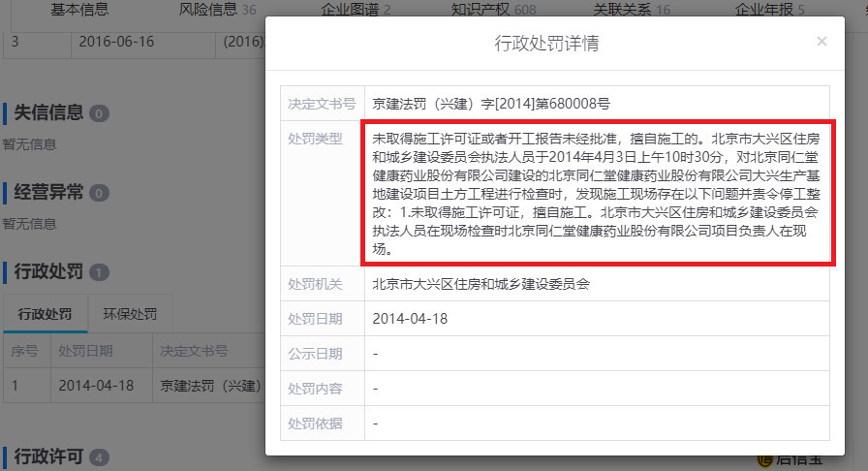Image resolution: width=868 pixels, height=471 pixels.
Task: Click the 经营异常 count badge 0
Action: tap(99, 194)
